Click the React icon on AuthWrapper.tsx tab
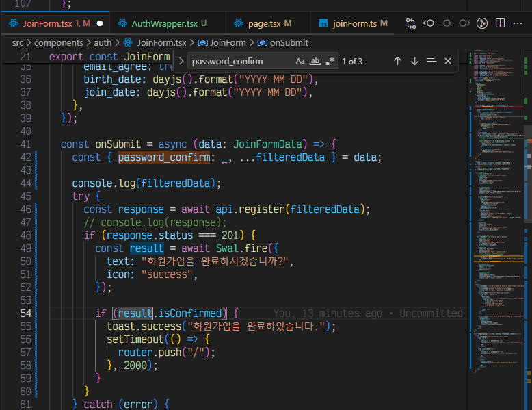The height and width of the screenshot is (410, 532). 122,23
